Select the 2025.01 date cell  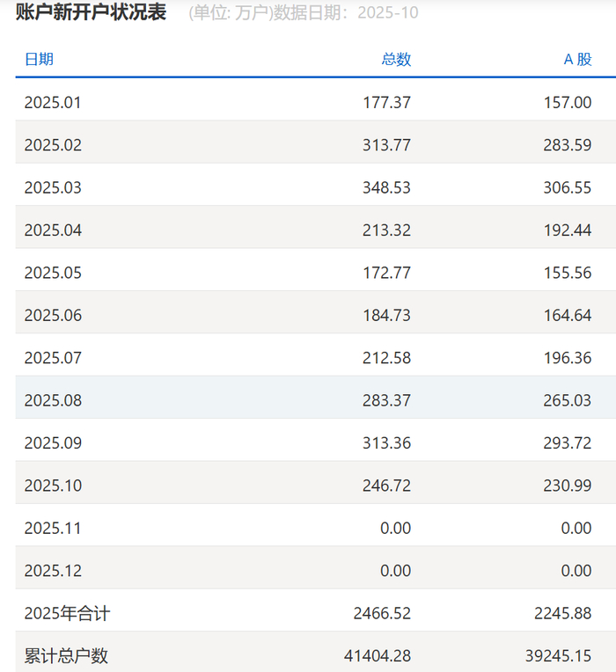53,103
